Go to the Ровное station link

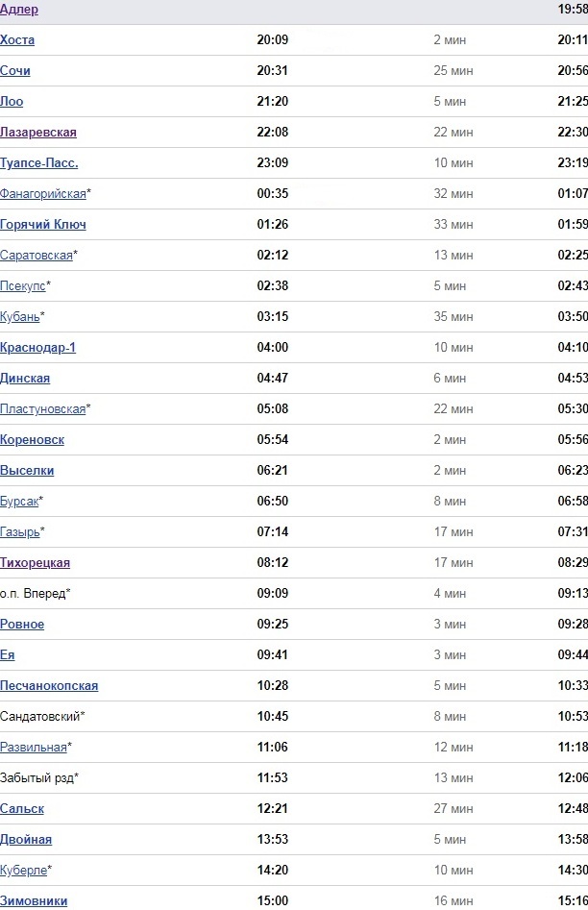22,625
